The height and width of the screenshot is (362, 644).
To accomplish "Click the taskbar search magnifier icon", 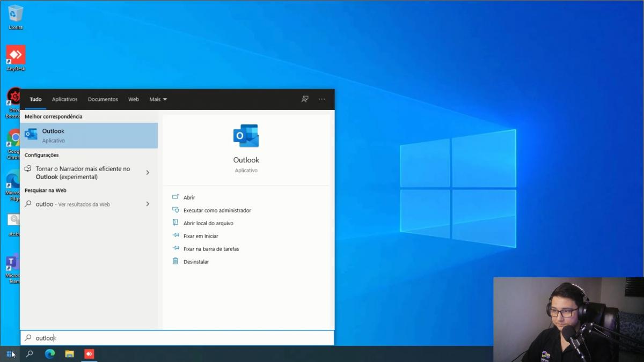I will click(x=30, y=354).
